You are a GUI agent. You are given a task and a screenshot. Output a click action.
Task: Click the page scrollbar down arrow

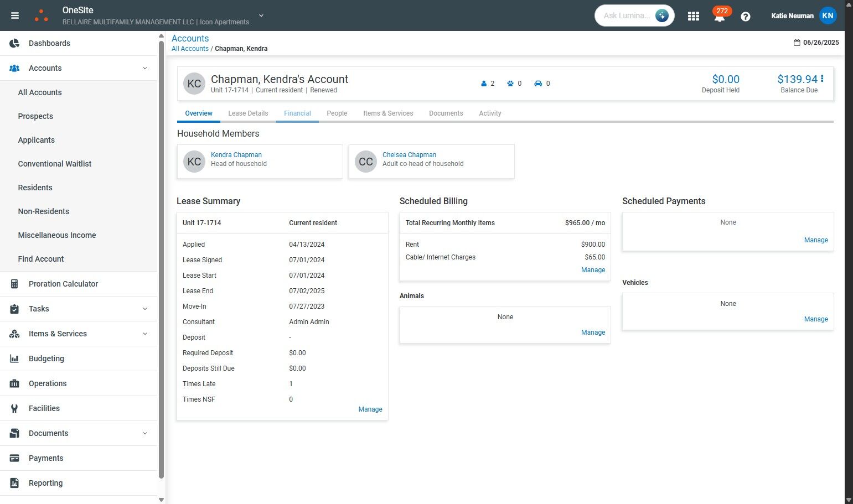pos(849,500)
